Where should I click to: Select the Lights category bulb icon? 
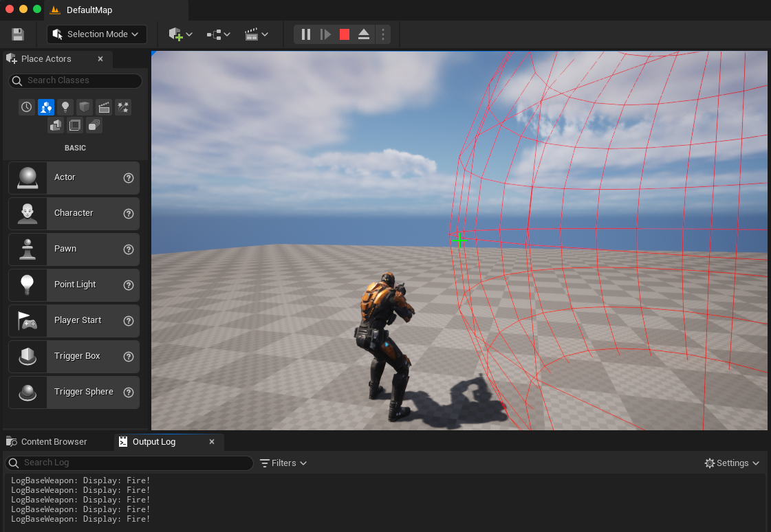(65, 107)
